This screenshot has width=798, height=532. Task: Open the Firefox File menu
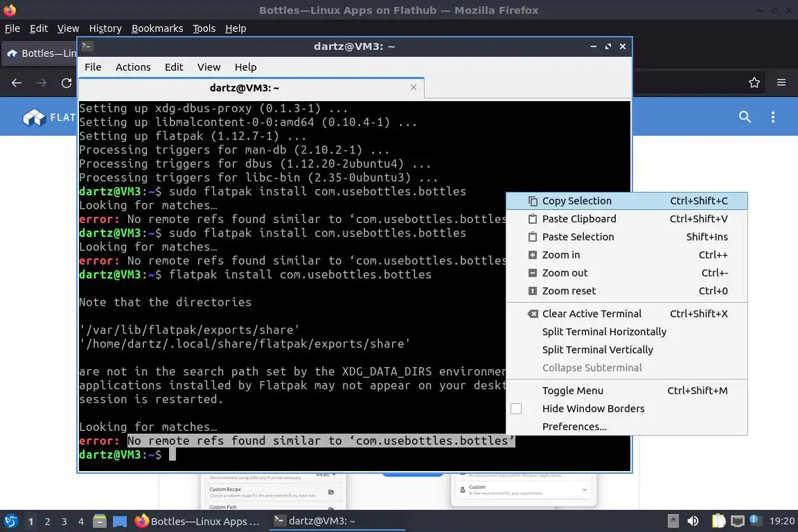(12, 28)
